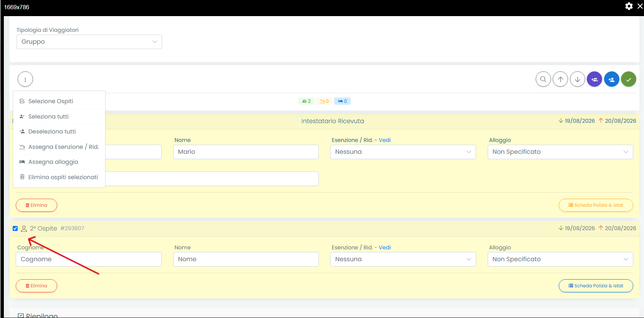Open Esenzione dropdown for 2° Ospite
The height and width of the screenshot is (318, 644).
pos(403,259)
